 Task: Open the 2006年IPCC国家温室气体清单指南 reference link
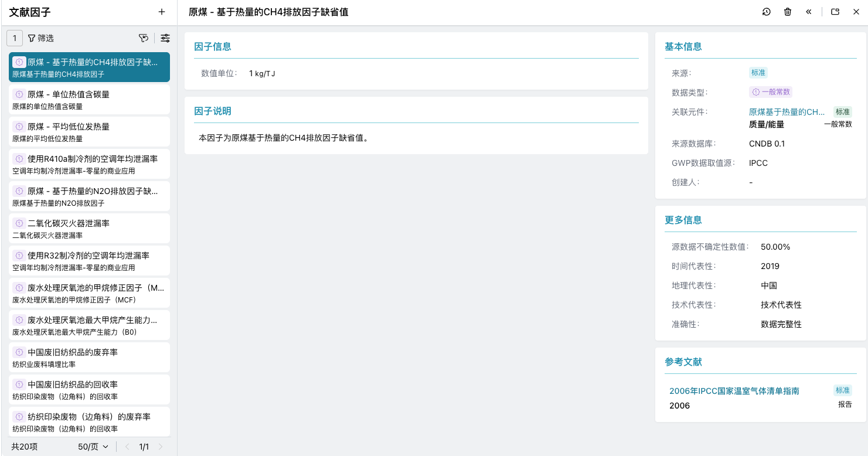tap(734, 391)
